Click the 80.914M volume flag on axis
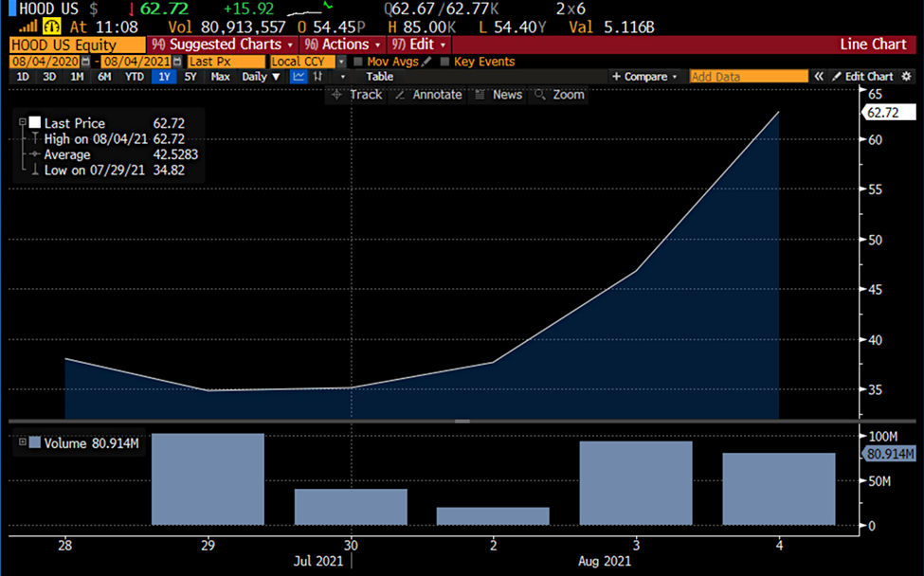Image resolution: width=924 pixels, height=576 pixels. pyautogui.click(x=890, y=454)
